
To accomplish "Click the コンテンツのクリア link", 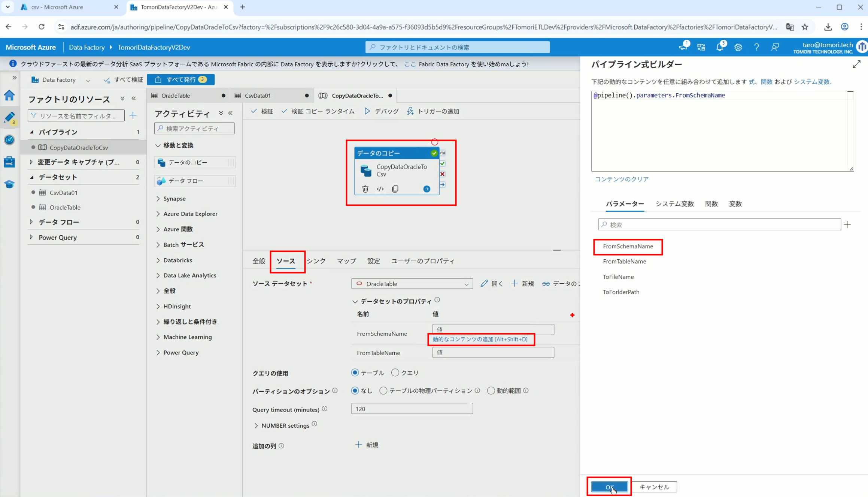I will click(x=622, y=179).
